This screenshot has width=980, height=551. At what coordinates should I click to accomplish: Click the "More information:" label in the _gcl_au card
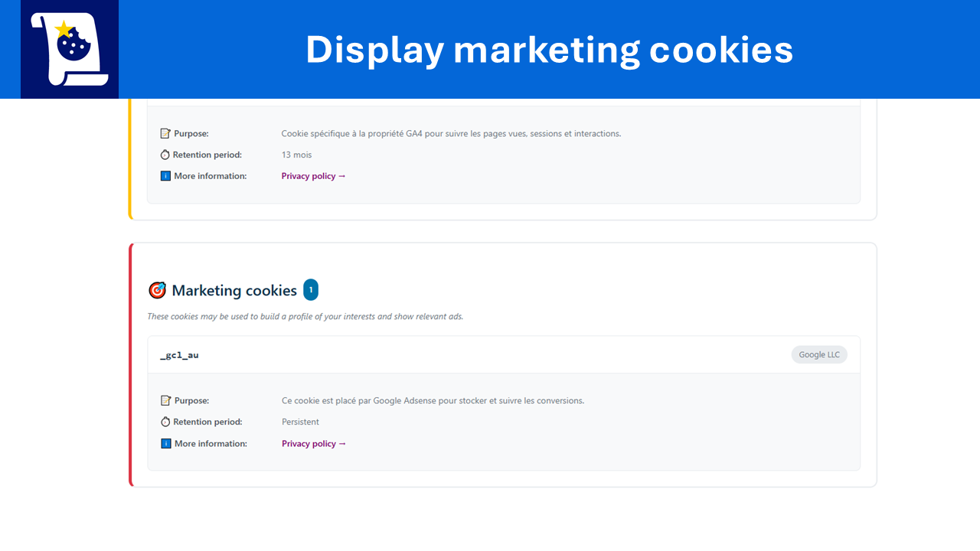click(x=211, y=443)
